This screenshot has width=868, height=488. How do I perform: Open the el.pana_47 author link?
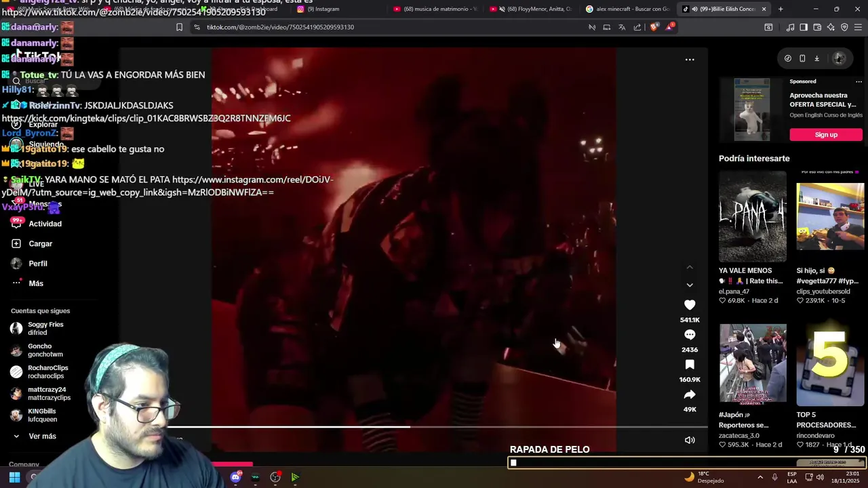(x=734, y=292)
